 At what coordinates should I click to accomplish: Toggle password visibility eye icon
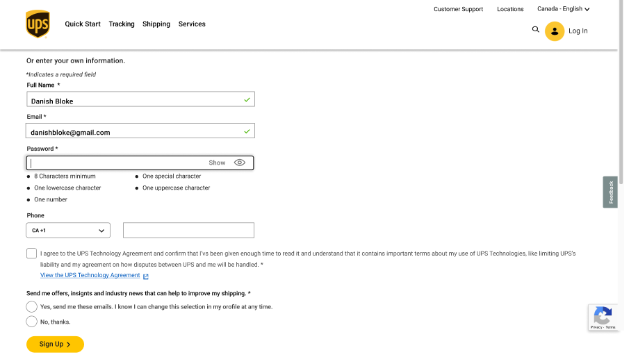pos(241,163)
